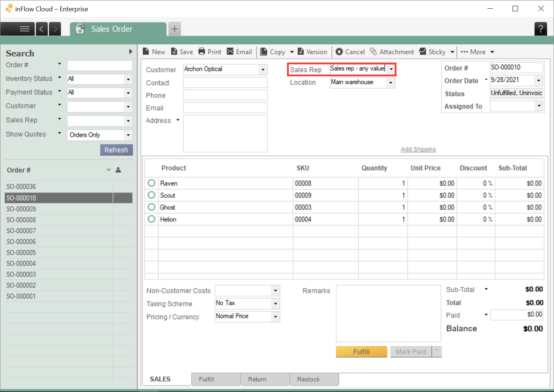The height and width of the screenshot is (392, 554).
Task: Open the Add Shipping link
Action: coord(418,149)
